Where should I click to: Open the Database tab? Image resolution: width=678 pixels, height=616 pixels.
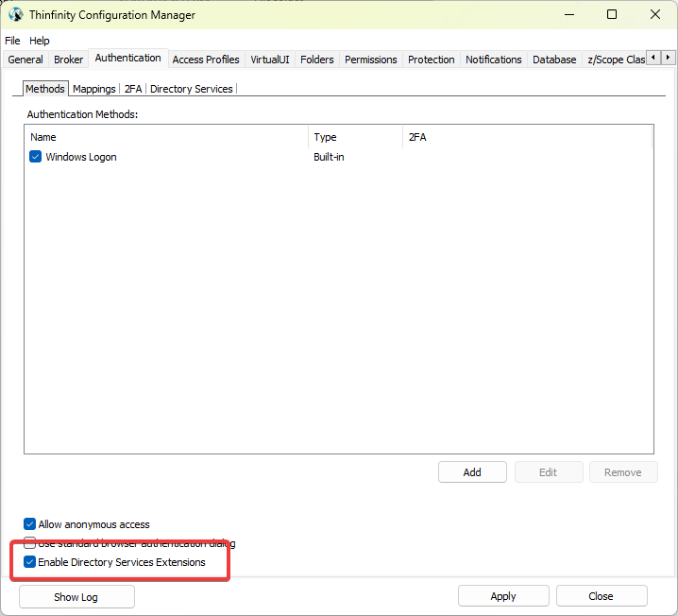554,60
